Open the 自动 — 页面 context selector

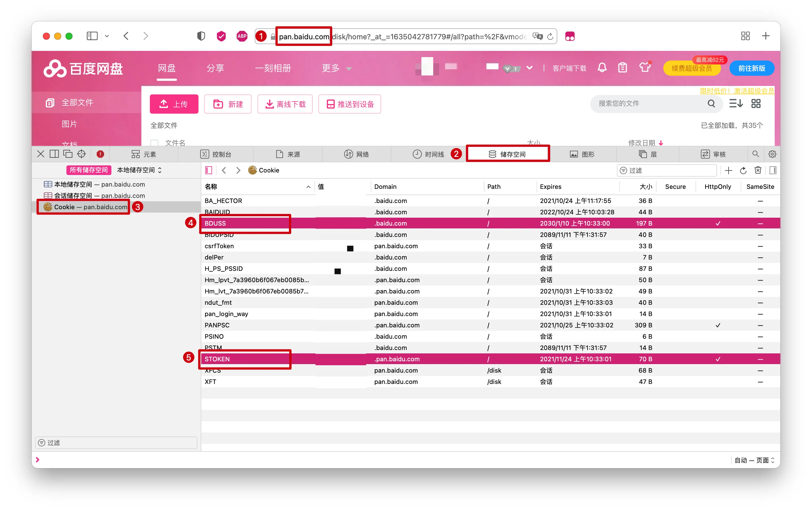pyautogui.click(x=755, y=460)
